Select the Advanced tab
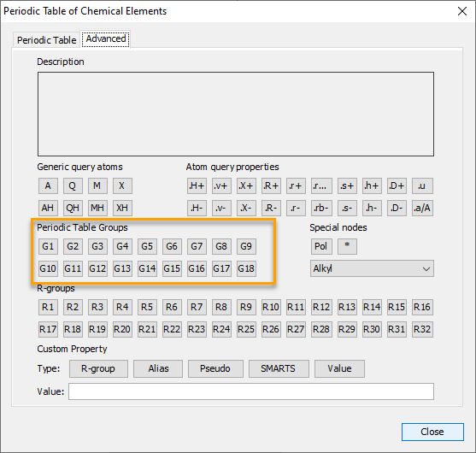This screenshot has width=476, height=453. (106, 38)
